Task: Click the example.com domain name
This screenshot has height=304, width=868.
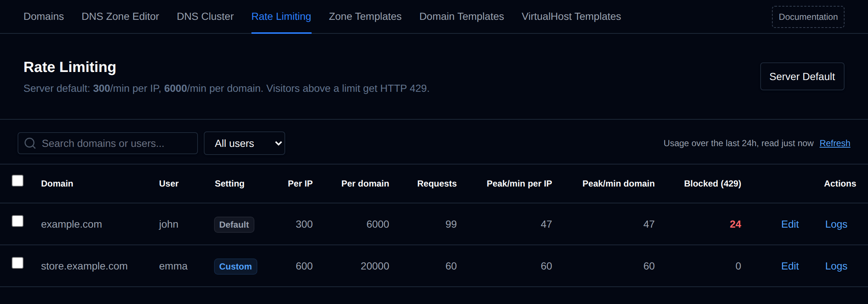Action: [x=71, y=224]
